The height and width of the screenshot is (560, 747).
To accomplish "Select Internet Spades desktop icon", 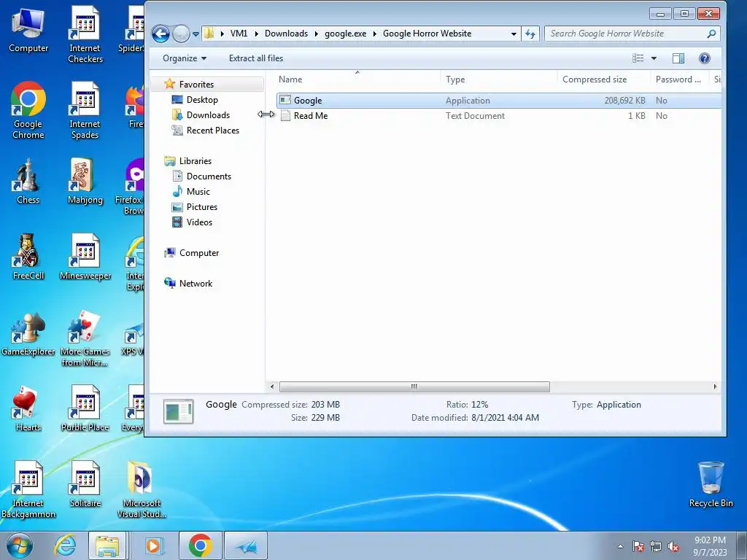I will click(85, 110).
